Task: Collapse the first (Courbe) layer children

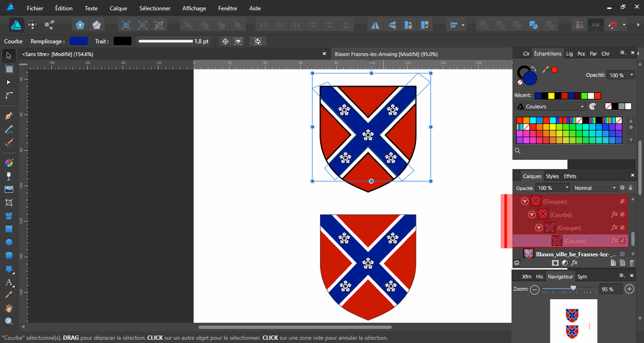Action: point(531,214)
